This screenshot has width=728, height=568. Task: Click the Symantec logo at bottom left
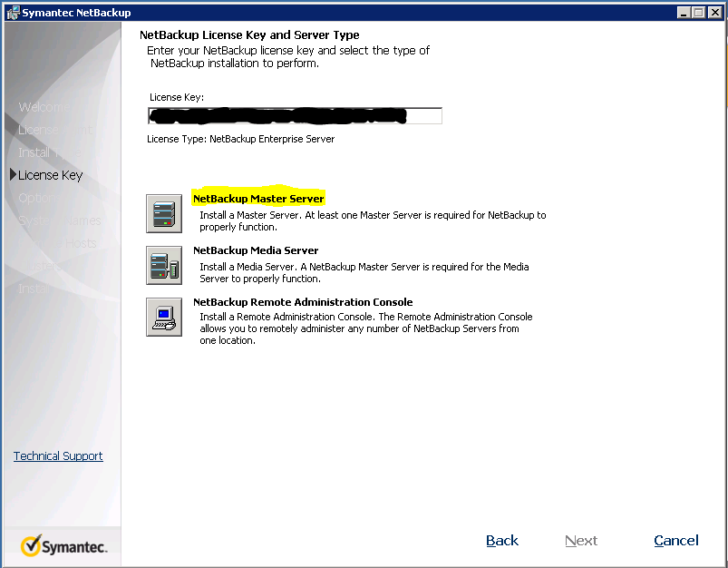tap(63, 545)
